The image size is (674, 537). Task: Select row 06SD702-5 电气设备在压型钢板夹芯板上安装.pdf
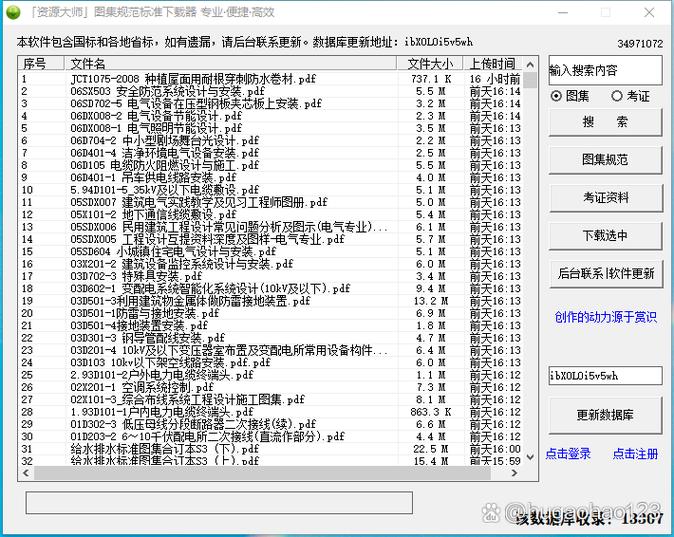(x=271, y=104)
